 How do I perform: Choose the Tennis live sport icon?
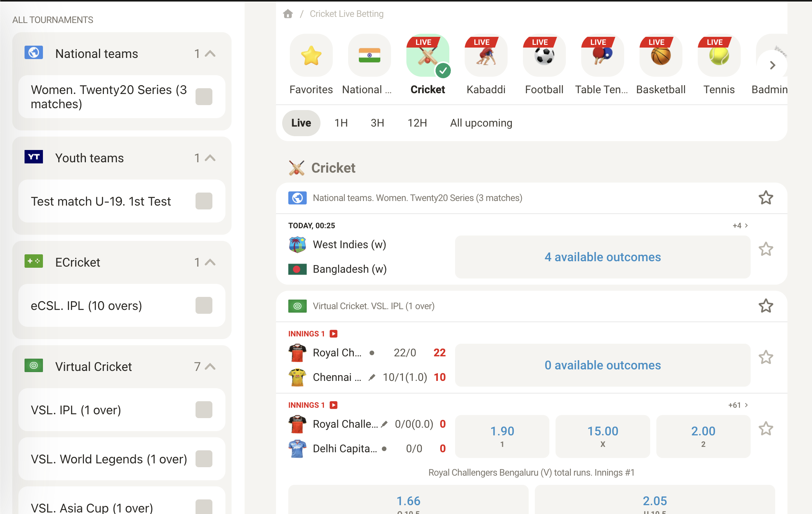(719, 56)
